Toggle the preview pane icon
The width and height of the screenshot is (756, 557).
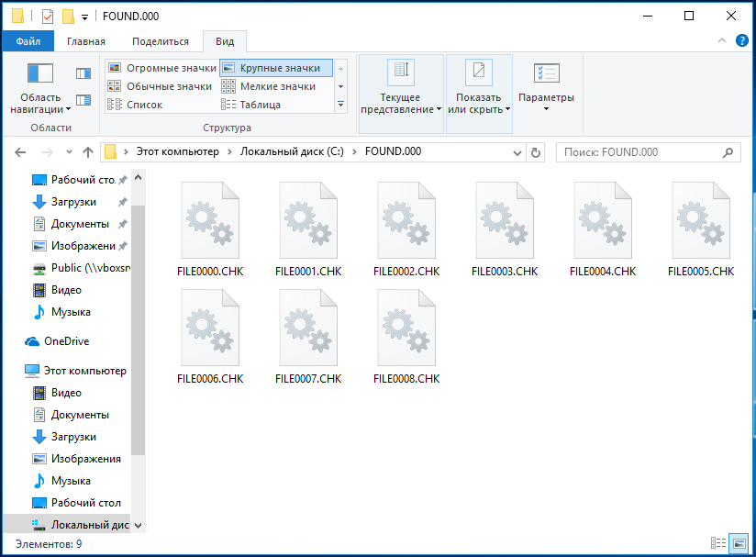[83, 73]
